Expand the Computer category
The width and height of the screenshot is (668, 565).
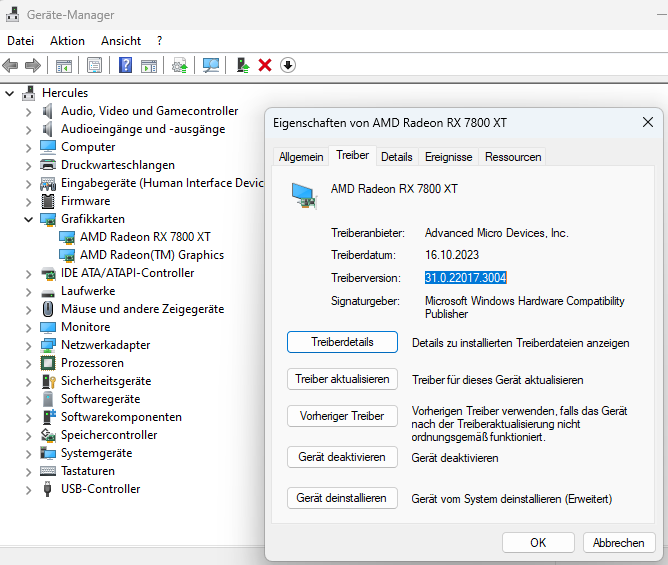coord(28,147)
